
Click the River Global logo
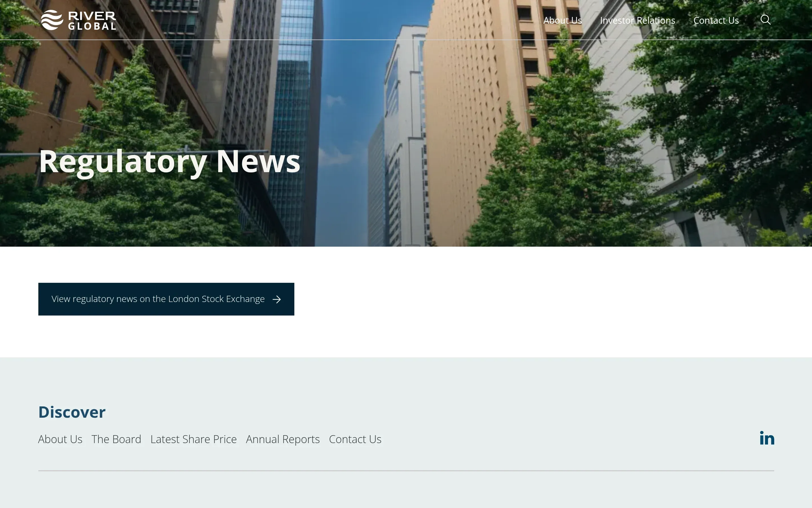(x=78, y=20)
